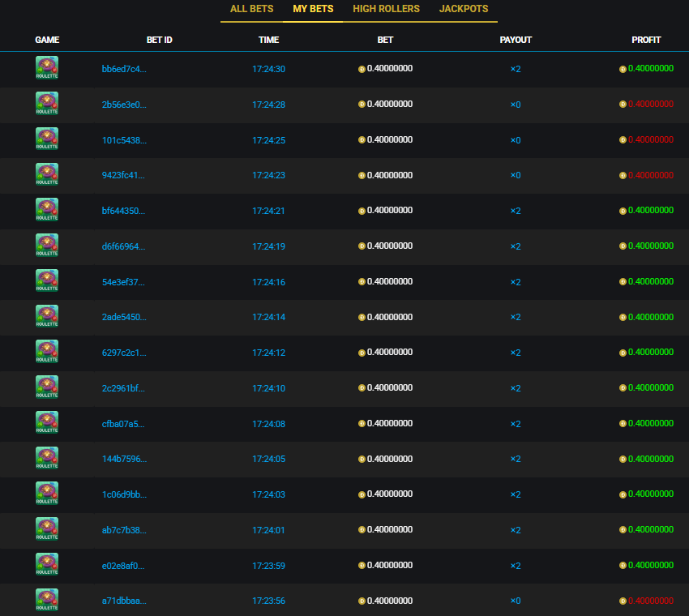This screenshot has width=689, height=616.
Task: View bet a71dbbaa... details
Action: pyautogui.click(x=124, y=601)
